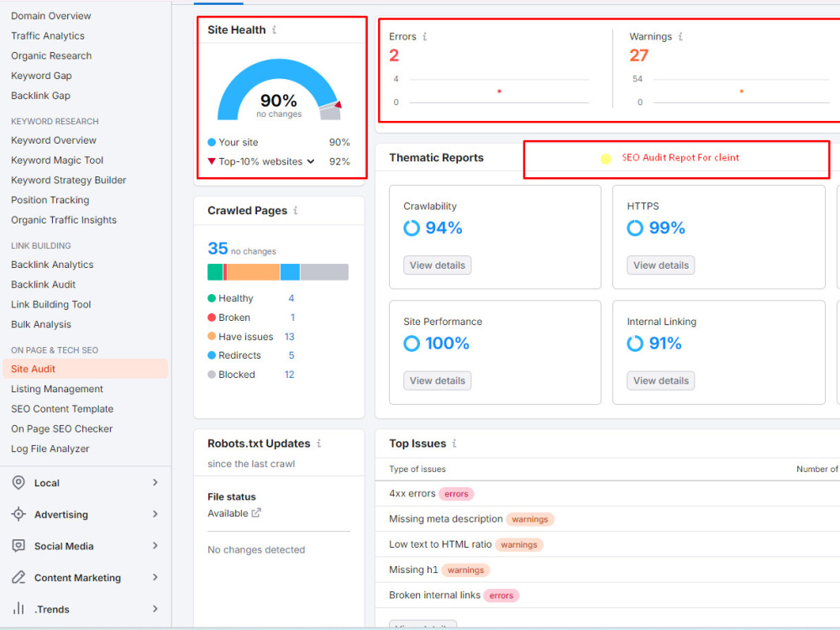Open Backlink Audit menu item
This screenshot has width=840, height=630.
click(43, 285)
